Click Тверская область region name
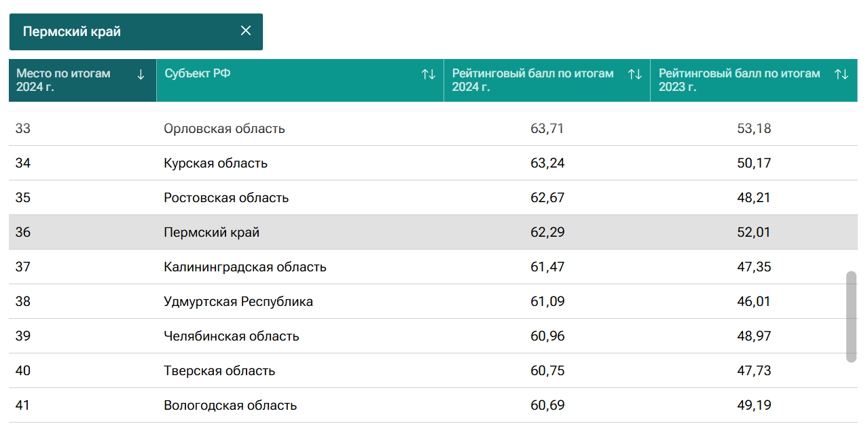 (219, 371)
